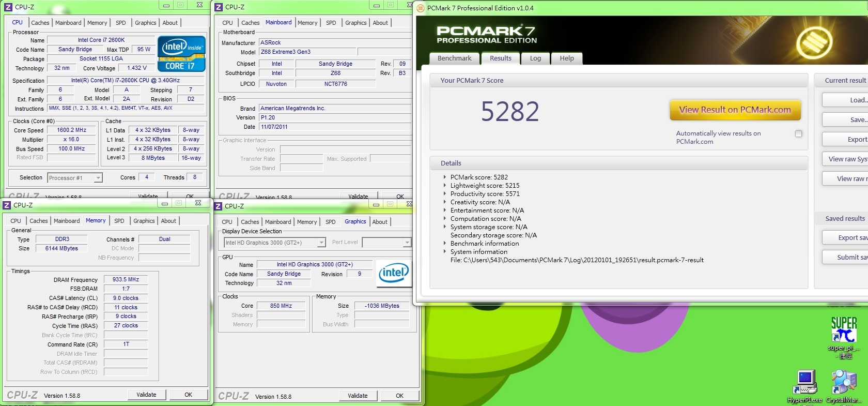Expand the Productivity score: 5571 detail

(x=444, y=193)
